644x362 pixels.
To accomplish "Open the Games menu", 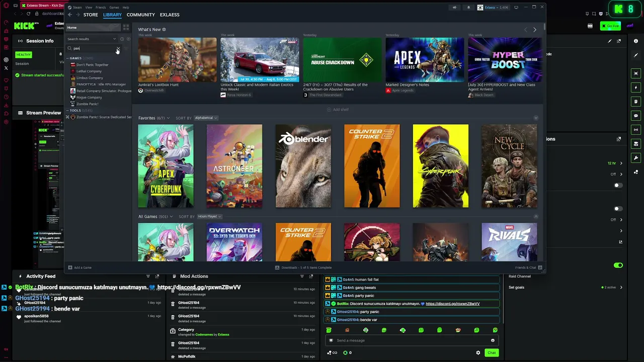I will (x=114, y=8).
